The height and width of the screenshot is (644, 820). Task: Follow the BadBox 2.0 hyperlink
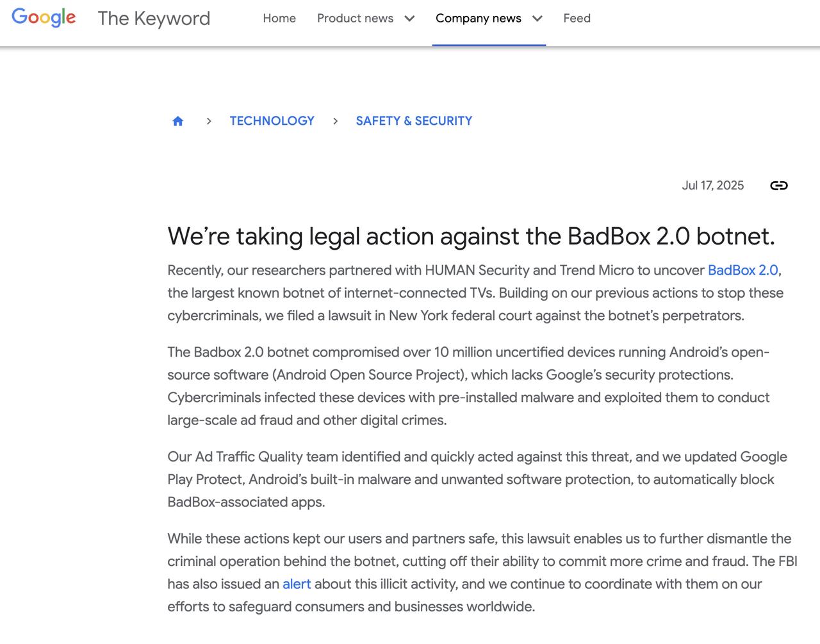tap(743, 270)
